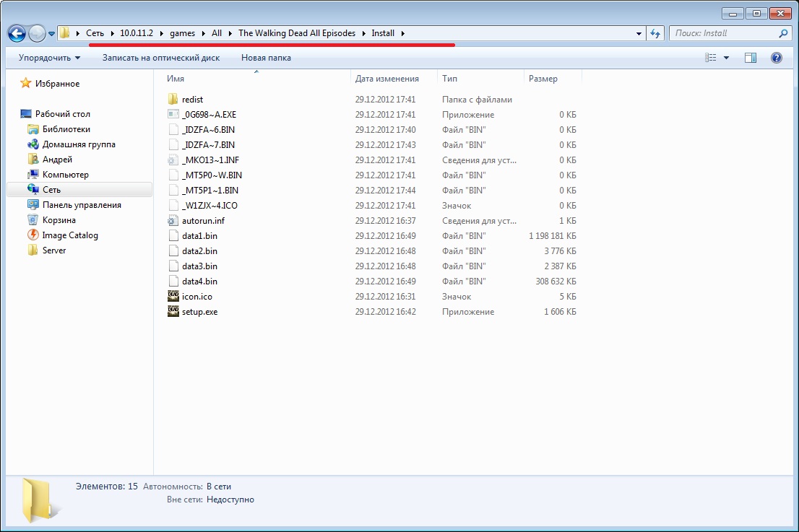Screen dimensions: 799x532
Task: Open the help question mark icon
Action: [777, 58]
